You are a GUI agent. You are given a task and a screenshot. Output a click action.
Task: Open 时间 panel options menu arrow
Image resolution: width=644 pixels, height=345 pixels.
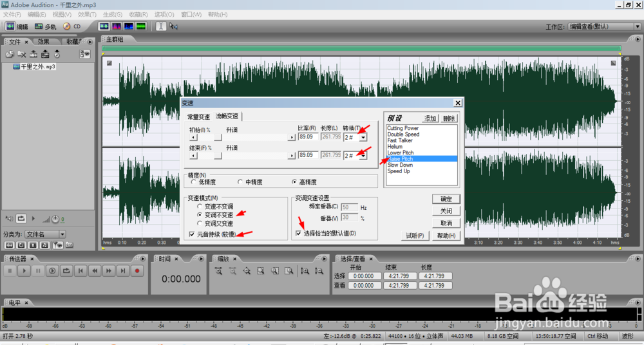coord(202,259)
